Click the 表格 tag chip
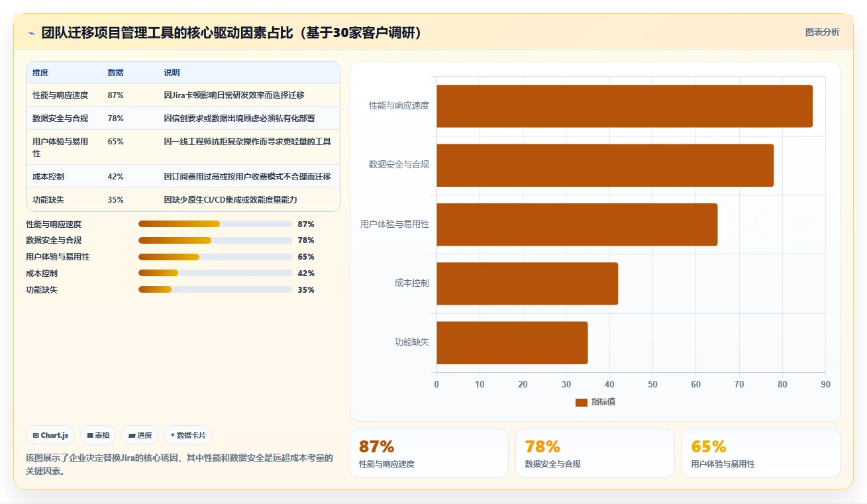The width and height of the screenshot is (867, 504). pos(98,435)
